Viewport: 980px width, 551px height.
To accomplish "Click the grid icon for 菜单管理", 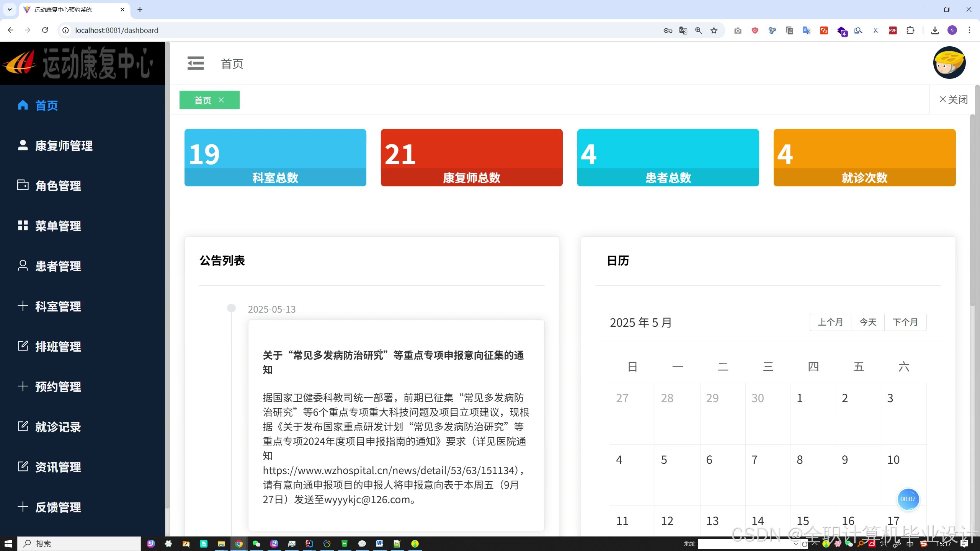I will (x=23, y=225).
